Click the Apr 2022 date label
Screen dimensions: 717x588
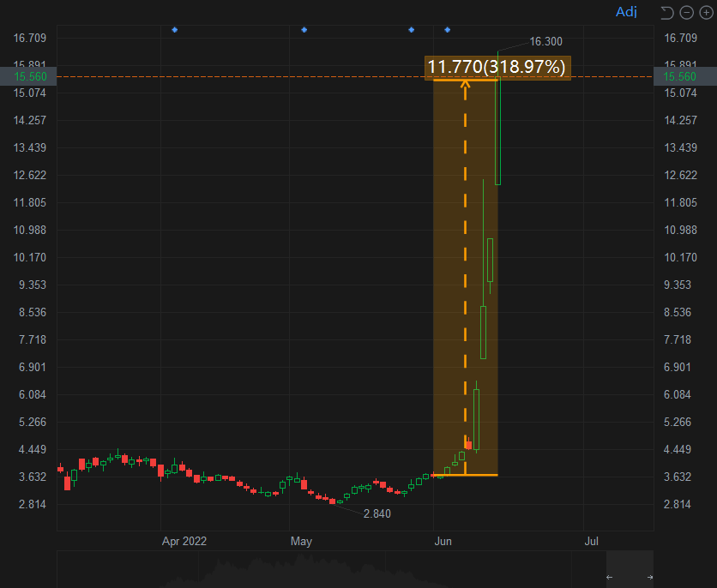point(184,542)
